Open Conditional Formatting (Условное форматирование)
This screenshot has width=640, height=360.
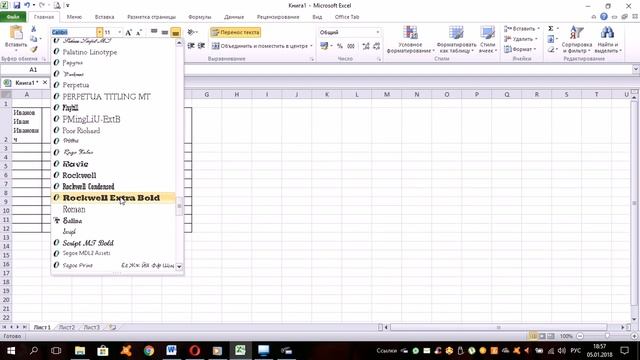pos(410,39)
